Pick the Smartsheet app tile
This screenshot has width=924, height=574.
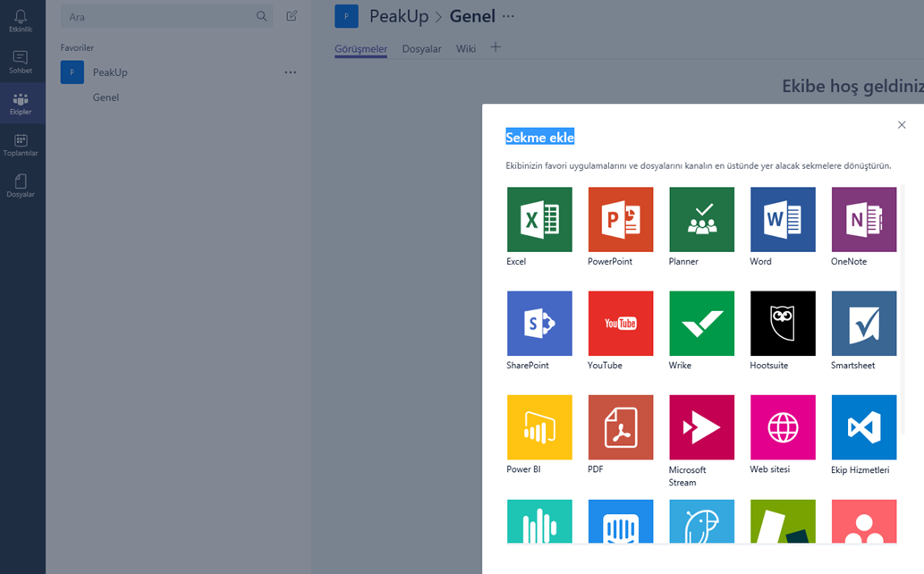point(864,323)
